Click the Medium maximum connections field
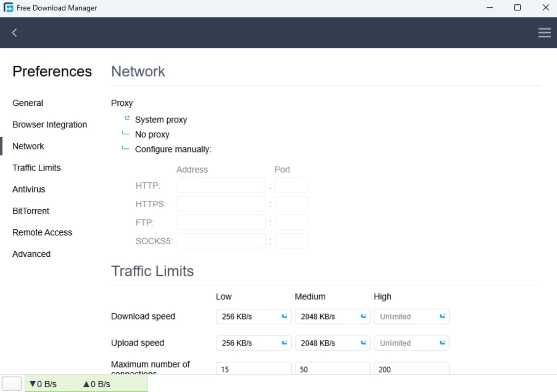Image resolution: width=557 pixels, height=392 pixels. tap(332, 369)
